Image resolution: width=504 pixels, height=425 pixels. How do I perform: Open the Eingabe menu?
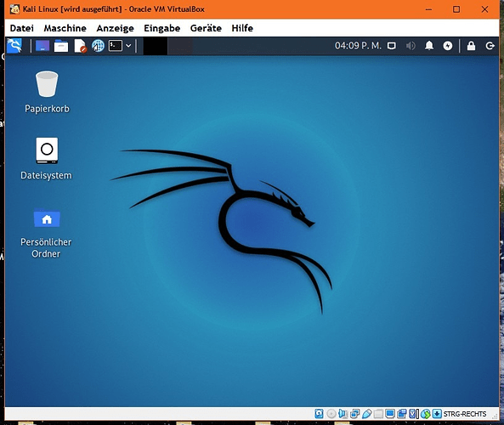tap(162, 28)
